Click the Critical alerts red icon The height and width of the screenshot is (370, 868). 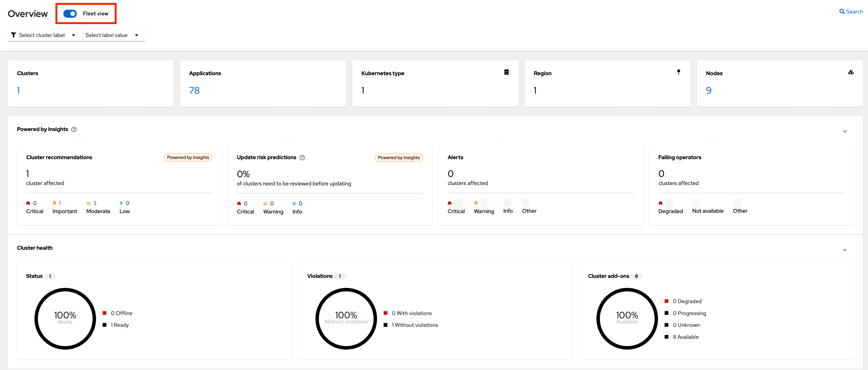tap(450, 203)
